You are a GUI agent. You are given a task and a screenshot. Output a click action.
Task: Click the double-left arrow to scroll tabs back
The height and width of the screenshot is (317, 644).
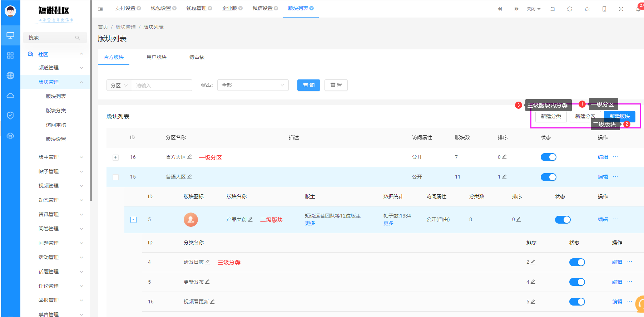(x=500, y=9)
